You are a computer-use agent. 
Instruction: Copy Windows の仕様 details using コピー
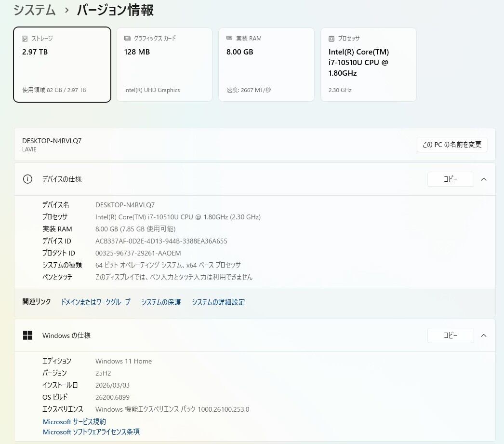[450, 336]
